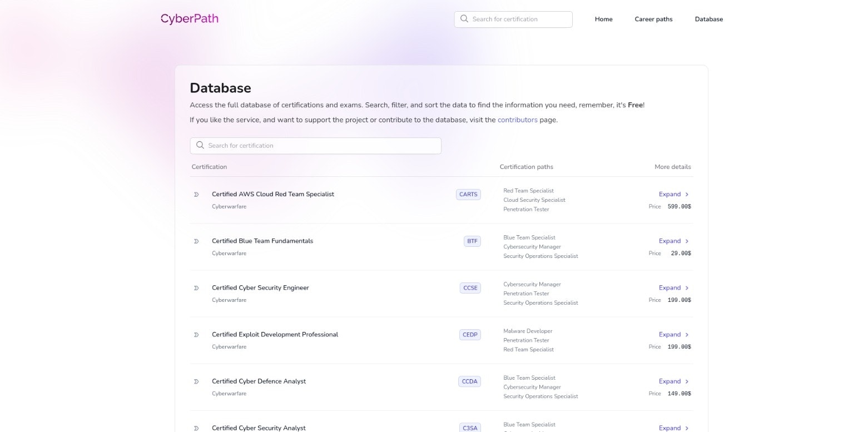The height and width of the screenshot is (432, 868).
Task: Click the vendor icon beside Certified Cyber Security Analyst
Action: click(196, 428)
